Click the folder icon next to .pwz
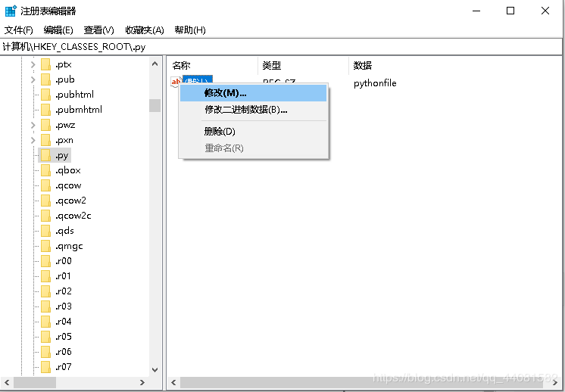This screenshot has height=392, width=565. pos(45,125)
